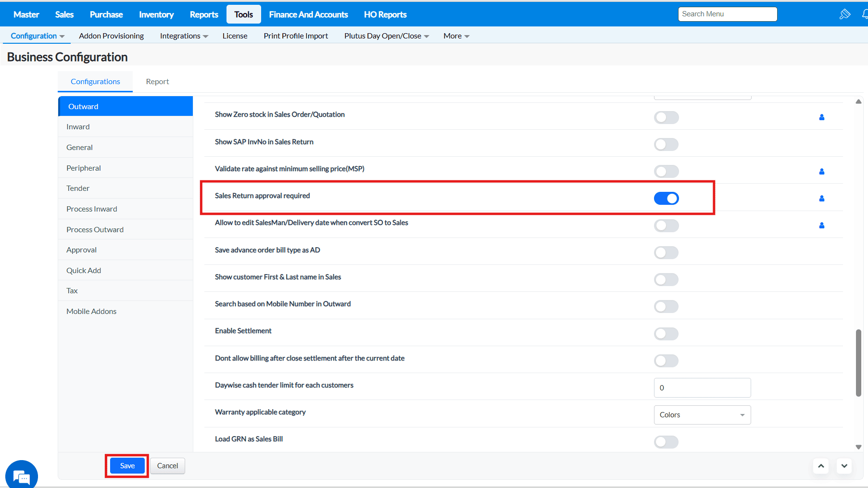The width and height of the screenshot is (868, 488).
Task: Enable Search based on Mobile Number in Outward
Action: click(x=666, y=306)
